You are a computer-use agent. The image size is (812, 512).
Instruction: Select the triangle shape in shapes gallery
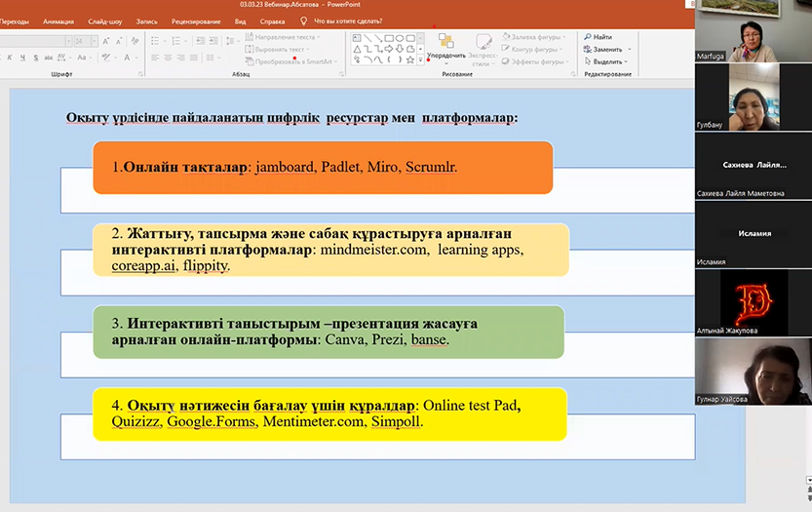(357, 48)
